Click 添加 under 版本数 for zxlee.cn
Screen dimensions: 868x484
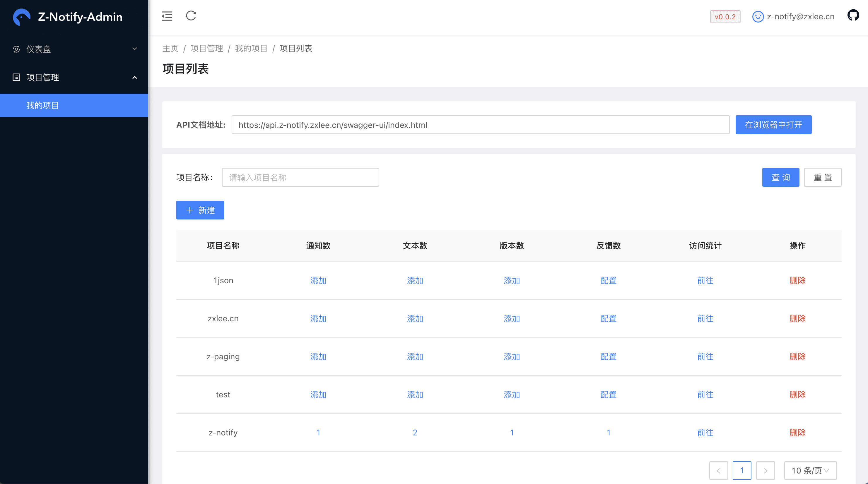[x=512, y=319]
